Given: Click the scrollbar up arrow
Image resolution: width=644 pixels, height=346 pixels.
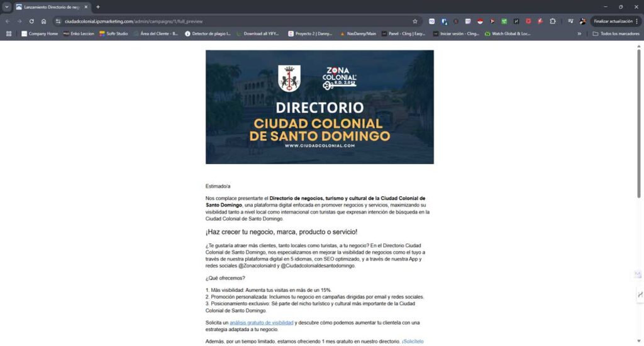Looking at the screenshot, I should tap(639, 47).
